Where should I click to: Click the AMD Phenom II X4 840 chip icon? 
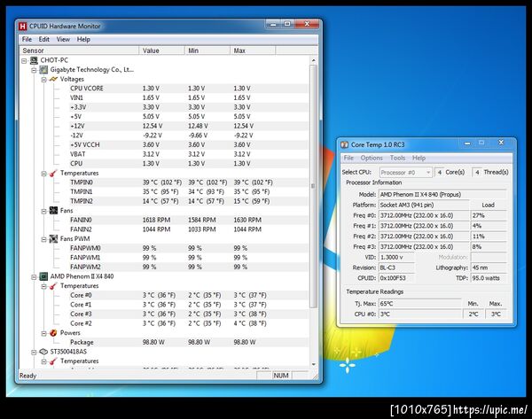click(x=43, y=276)
